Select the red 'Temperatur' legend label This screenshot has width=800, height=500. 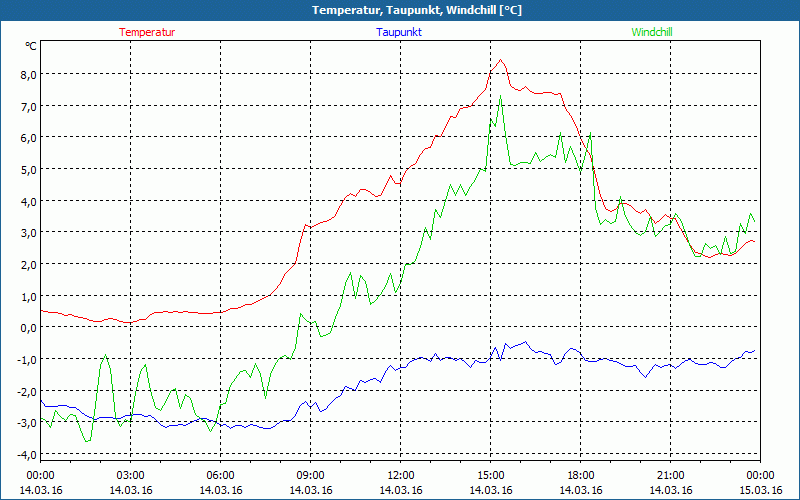tap(147, 32)
